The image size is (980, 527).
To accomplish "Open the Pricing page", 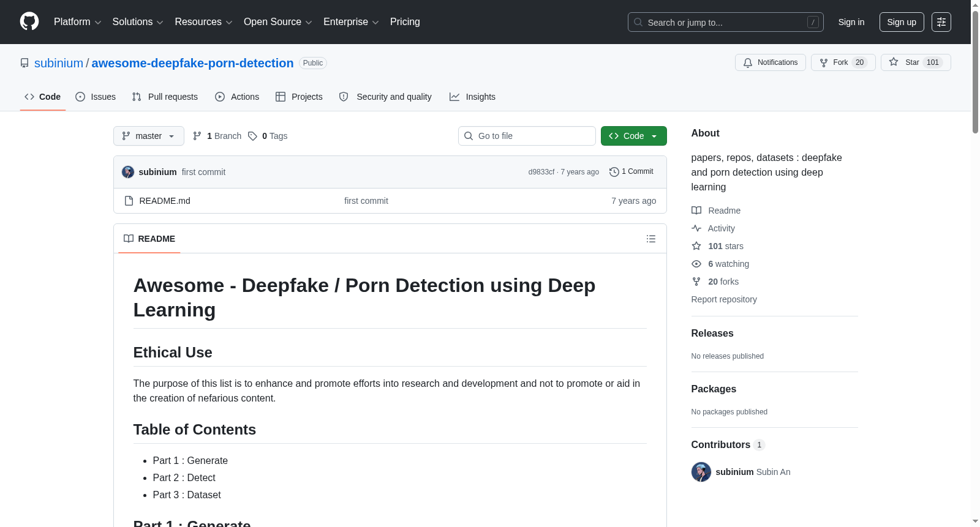I will [x=405, y=22].
